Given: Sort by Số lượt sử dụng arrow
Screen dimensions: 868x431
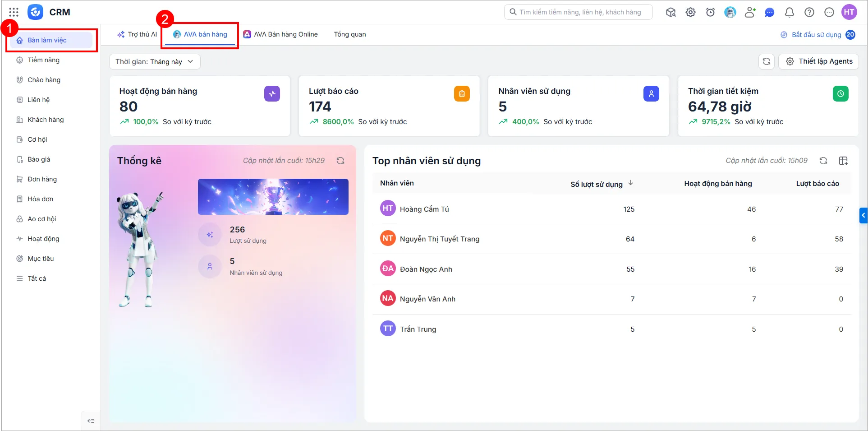Looking at the screenshot, I should tap(631, 183).
